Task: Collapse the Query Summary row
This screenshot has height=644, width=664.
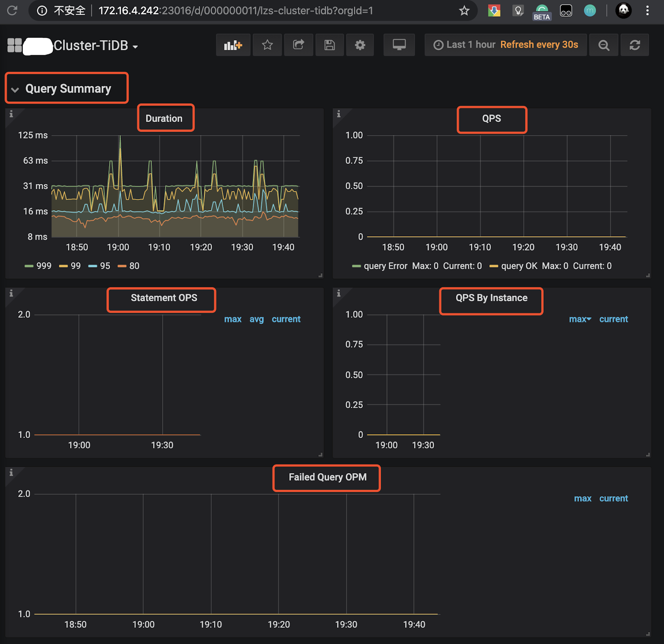Action: pos(68,89)
